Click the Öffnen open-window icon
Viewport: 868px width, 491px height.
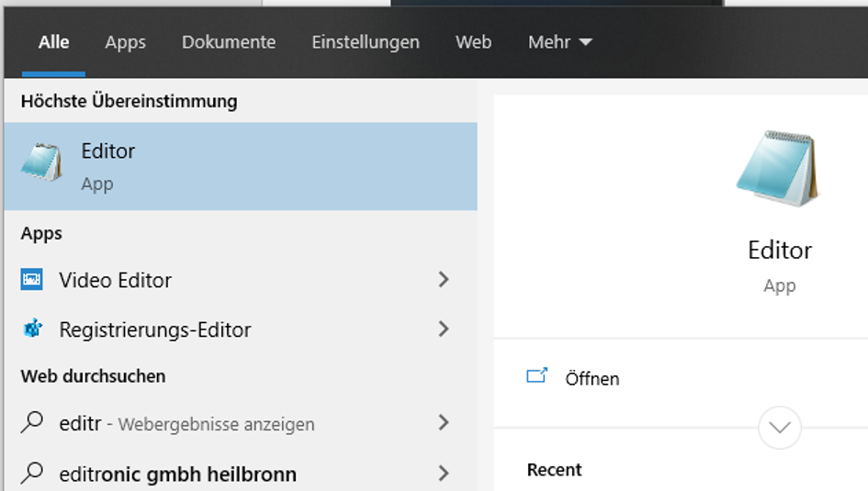(x=536, y=377)
